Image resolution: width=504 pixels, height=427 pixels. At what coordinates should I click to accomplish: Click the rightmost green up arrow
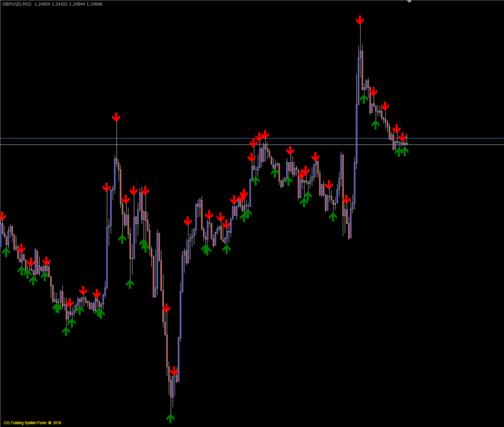[405, 151]
